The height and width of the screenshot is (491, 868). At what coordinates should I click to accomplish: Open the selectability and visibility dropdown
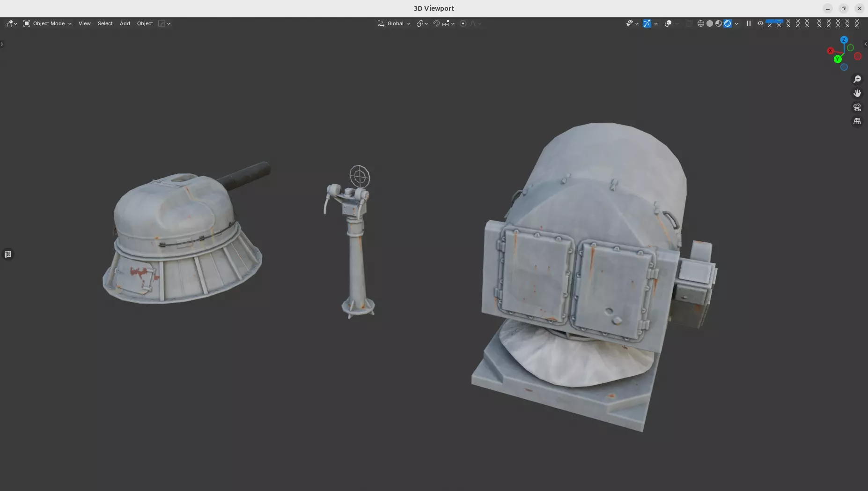632,23
